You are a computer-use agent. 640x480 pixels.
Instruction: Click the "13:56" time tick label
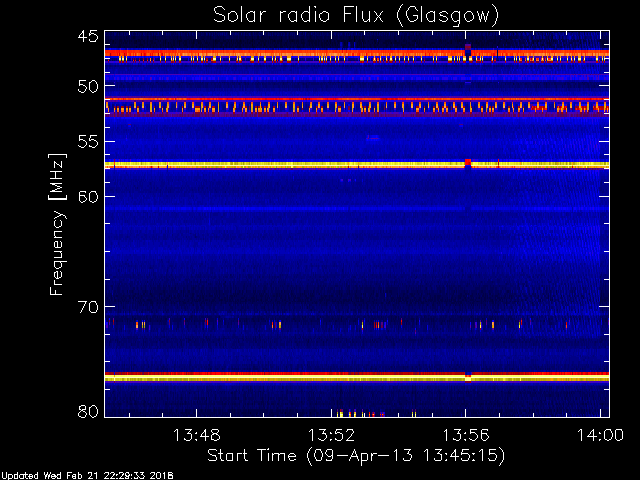[x=466, y=435]
